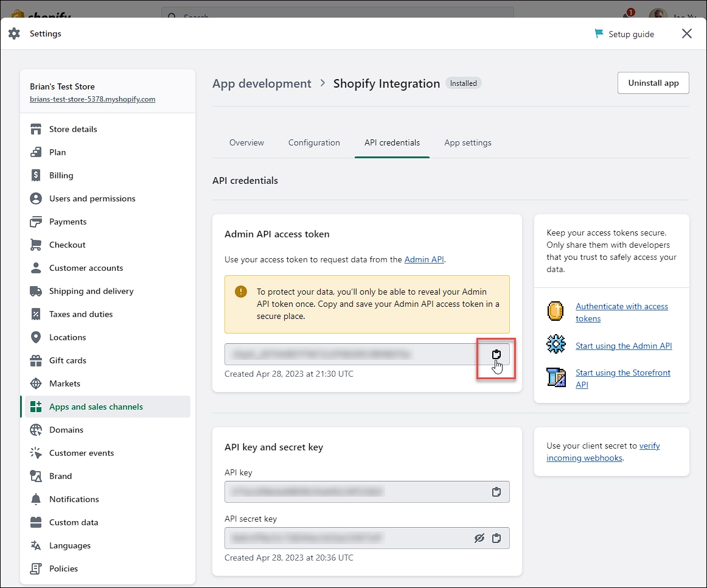Click the coin icon beside Authenticate link

tap(555, 311)
